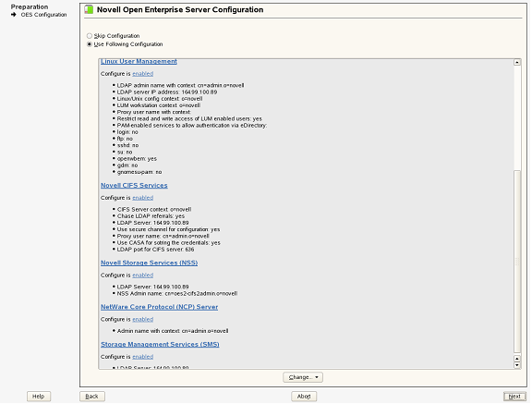Image resolution: width=532 pixels, height=404 pixels.
Task: Click Proxy user name with context line in LUM
Action: 154,112
